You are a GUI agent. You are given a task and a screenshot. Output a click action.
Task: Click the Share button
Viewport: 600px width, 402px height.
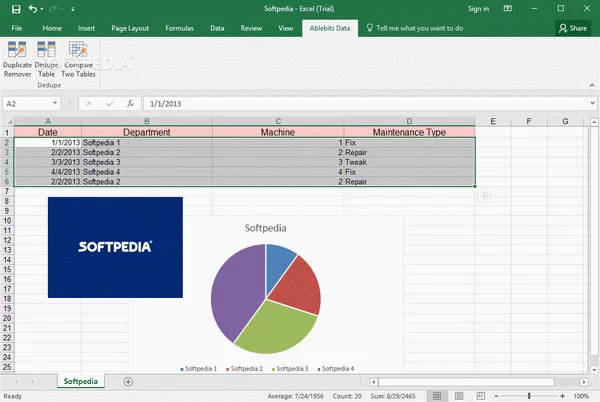coord(573,28)
